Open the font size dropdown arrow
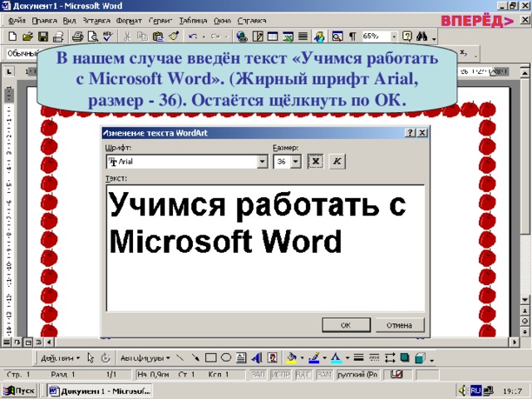The width and height of the screenshot is (532, 399). pyautogui.click(x=296, y=161)
